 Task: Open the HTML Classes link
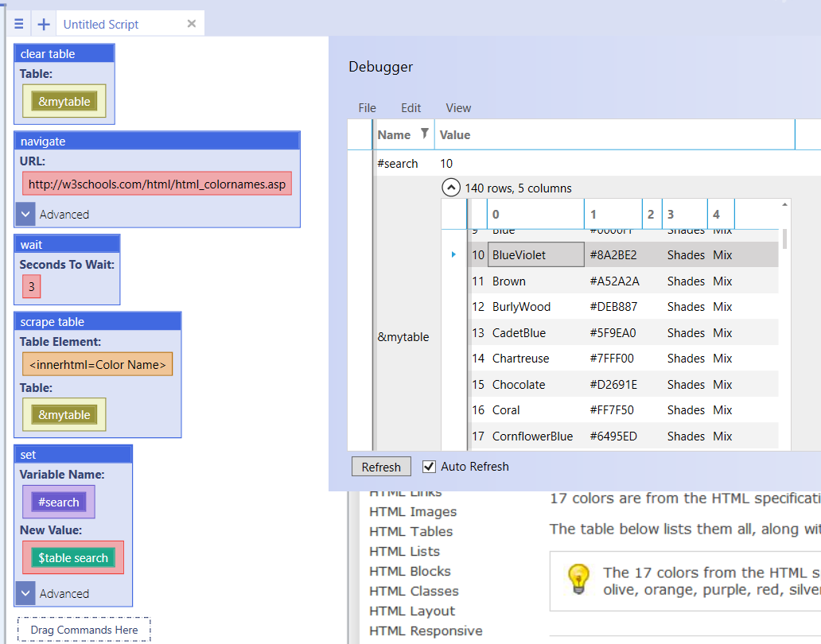[414, 592]
